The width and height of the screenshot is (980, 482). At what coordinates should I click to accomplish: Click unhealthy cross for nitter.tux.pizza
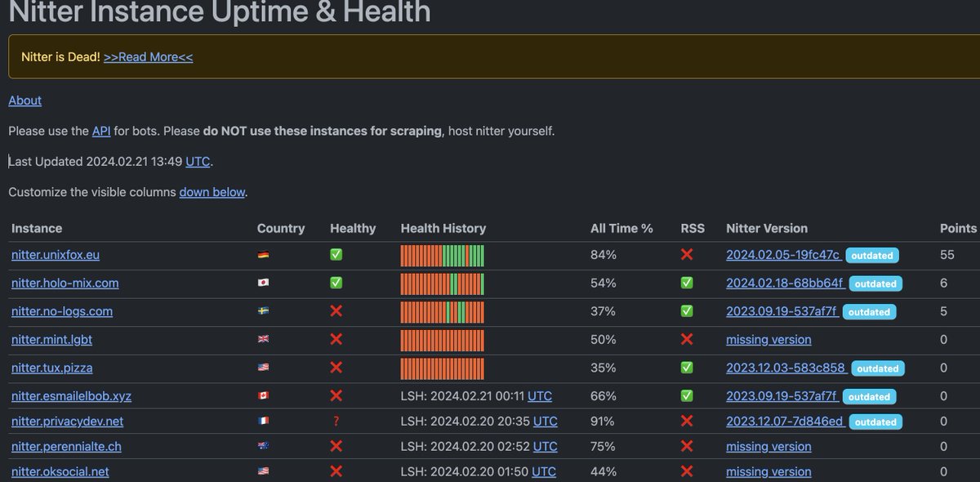point(336,368)
